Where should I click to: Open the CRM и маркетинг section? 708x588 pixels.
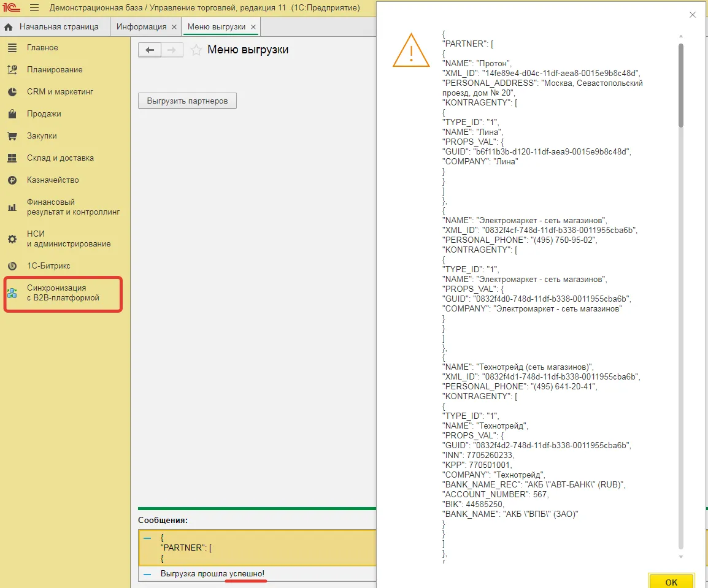click(x=60, y=91)
